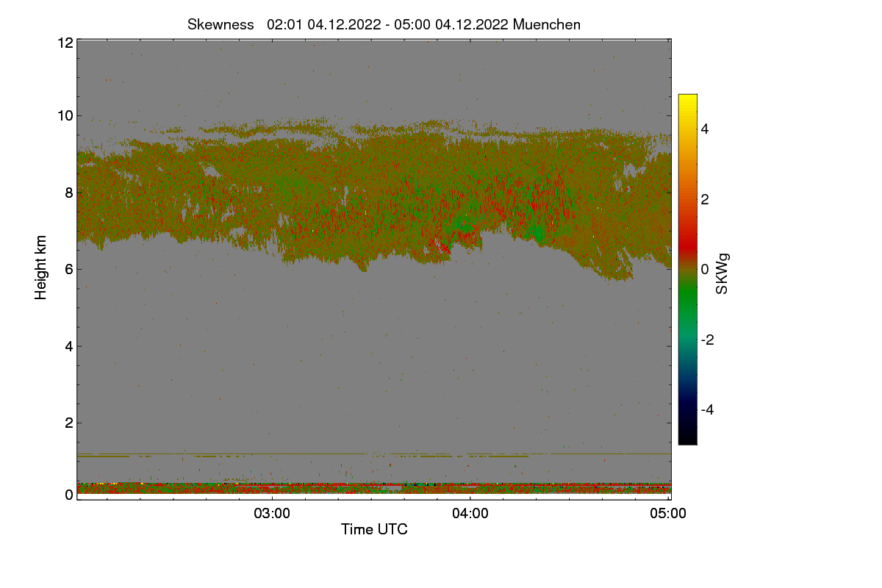Select the 10 height axis label
882x588 pixels.
[65, 115]
